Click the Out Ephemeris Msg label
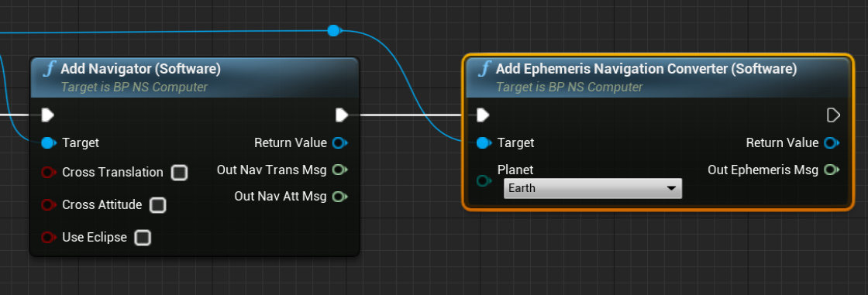Image resolution: width=868 pixels, height=295 pixels. pyautogui.click(x=763, y=170)
